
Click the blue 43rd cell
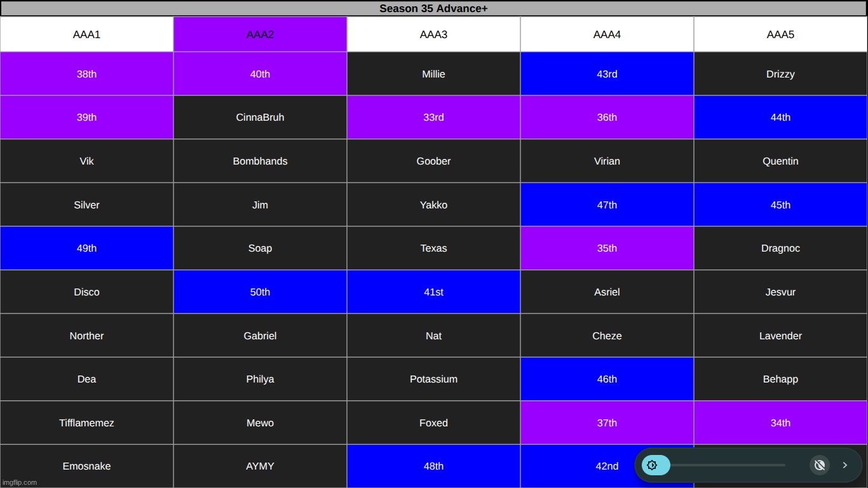pos(607,74)
